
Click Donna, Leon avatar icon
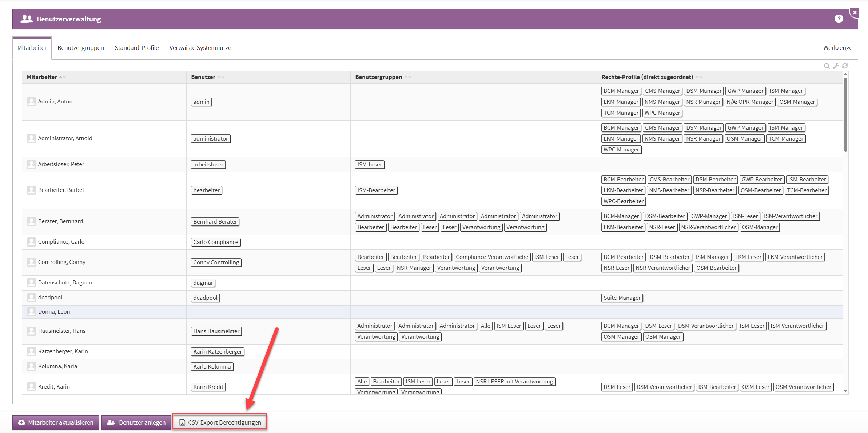click(31, 312)
